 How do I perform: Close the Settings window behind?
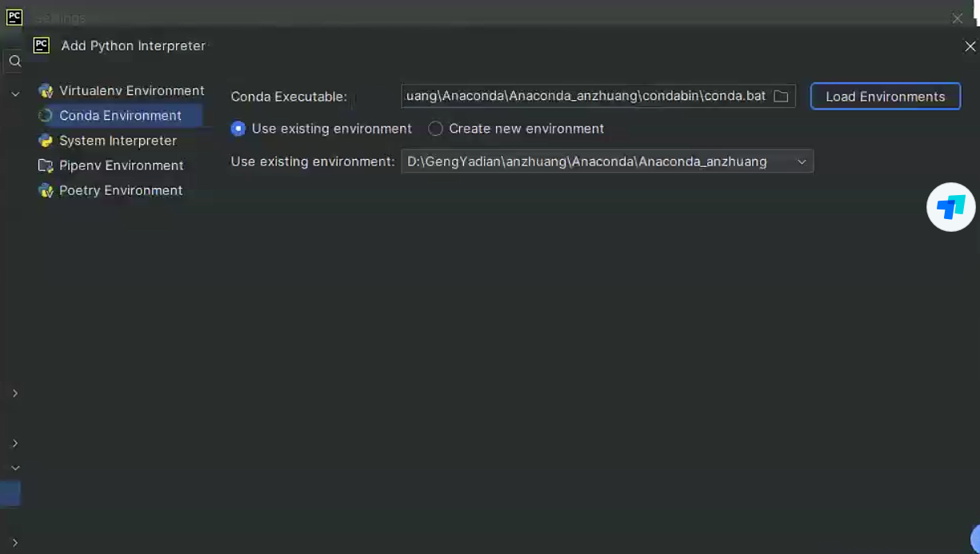point(958,18)
